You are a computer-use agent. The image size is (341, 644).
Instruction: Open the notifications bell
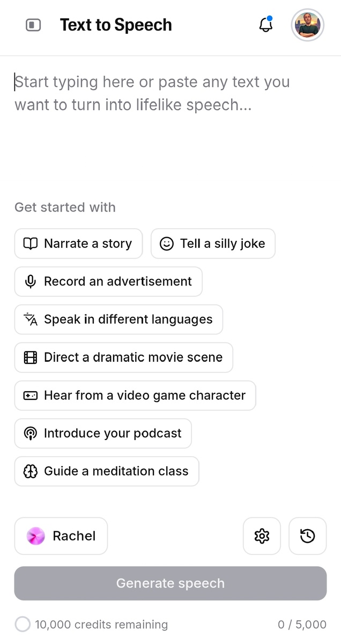tap(265, 25)
